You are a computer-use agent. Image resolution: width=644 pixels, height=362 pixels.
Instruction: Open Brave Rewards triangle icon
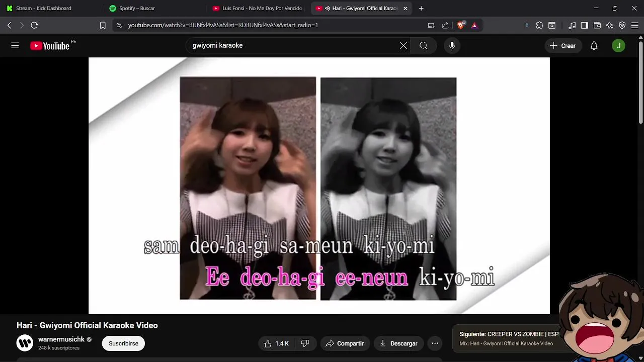point(474,25)
